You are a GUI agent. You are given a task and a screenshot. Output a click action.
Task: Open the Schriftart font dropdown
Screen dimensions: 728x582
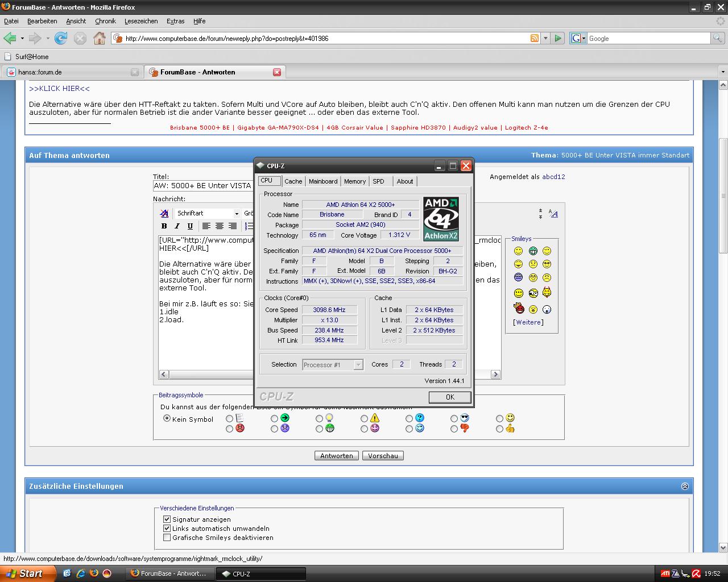[207, 213]
